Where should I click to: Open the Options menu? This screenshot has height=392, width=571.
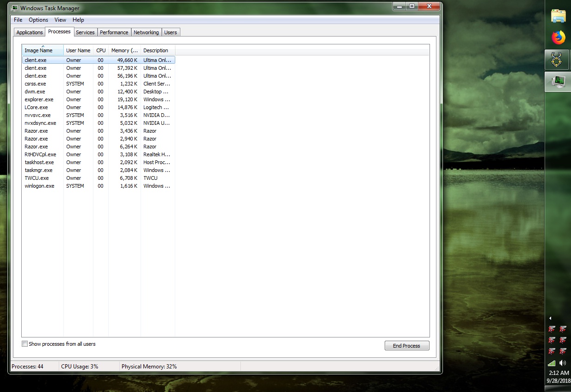tap(38, 20)
